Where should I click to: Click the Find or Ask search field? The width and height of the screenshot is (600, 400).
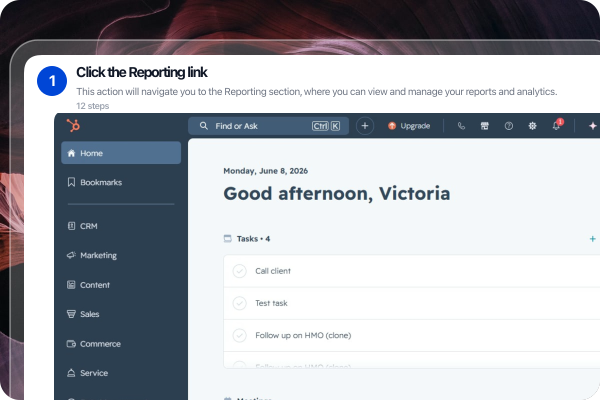[269, 126]
